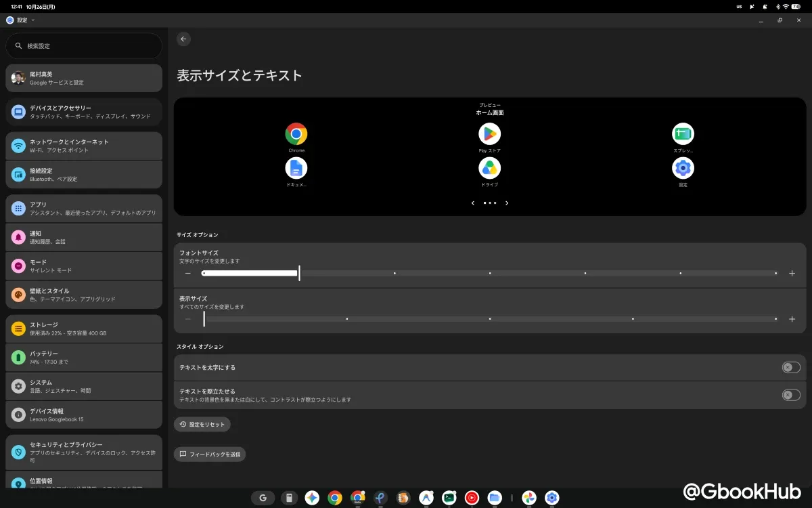Set the フォントサイズ slider to the maximum dot

[776, 273]
